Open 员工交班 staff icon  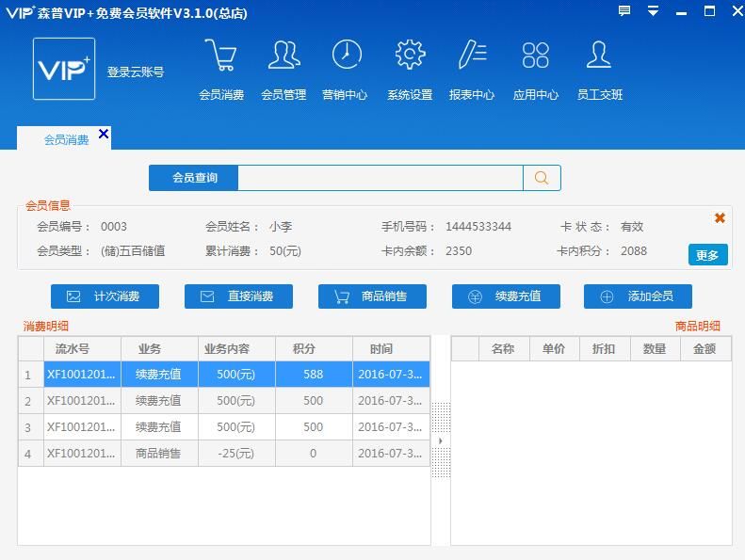[x=599, y=56]
